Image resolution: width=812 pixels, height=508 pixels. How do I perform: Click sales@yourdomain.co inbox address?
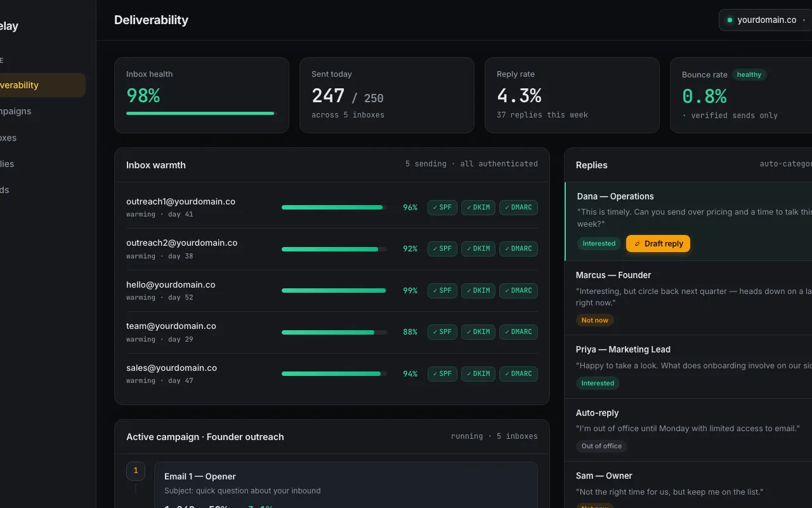tap(171, 368)
